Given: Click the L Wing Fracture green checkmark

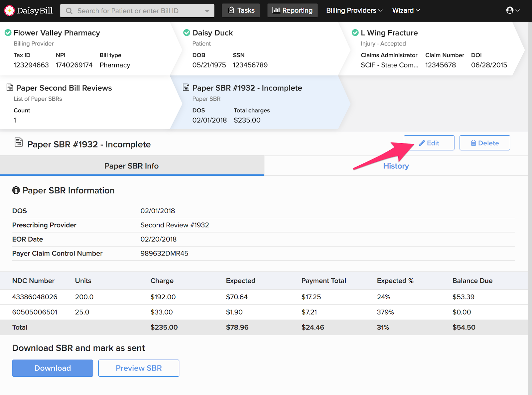Looking at the screenshot, I should [355, 33].
